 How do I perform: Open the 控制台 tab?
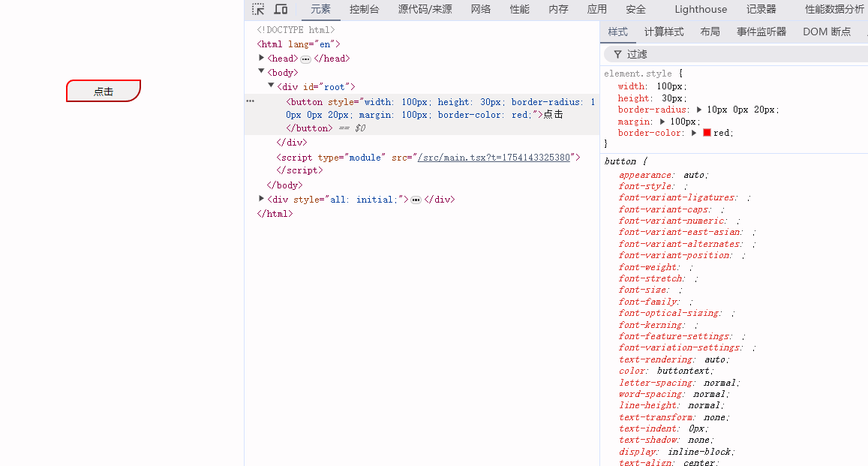click(365, 10)
